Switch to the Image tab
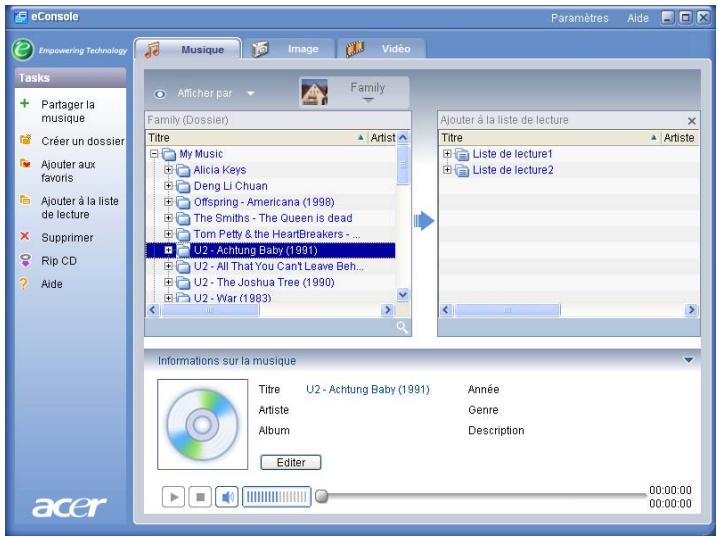Image resolution: width=718 pixels, height=537 pixels. click(x=289, y=49)
